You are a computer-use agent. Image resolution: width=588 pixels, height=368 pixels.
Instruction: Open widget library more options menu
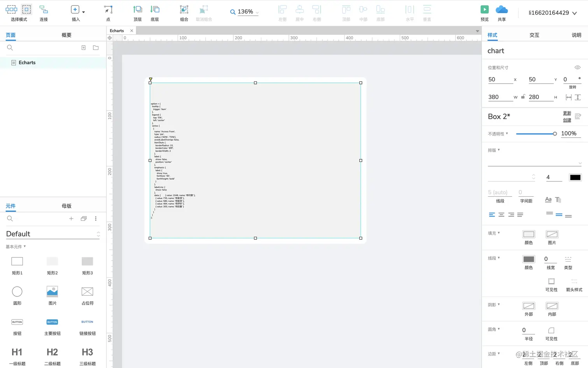click(96, 218)
